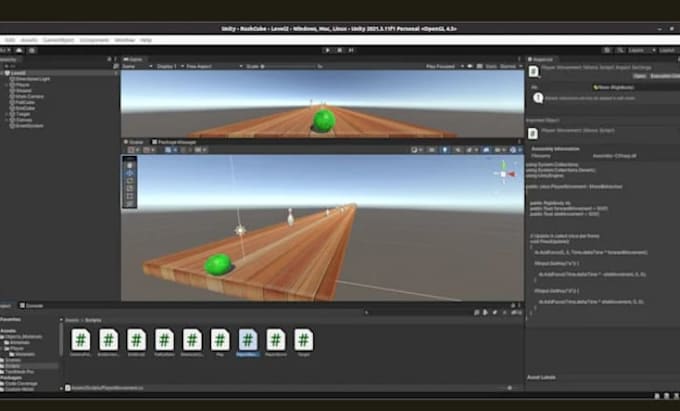Viewport: 680px width, 411px height.
Task: Click the tool handle pivot toggle
Action: [133, 150]
